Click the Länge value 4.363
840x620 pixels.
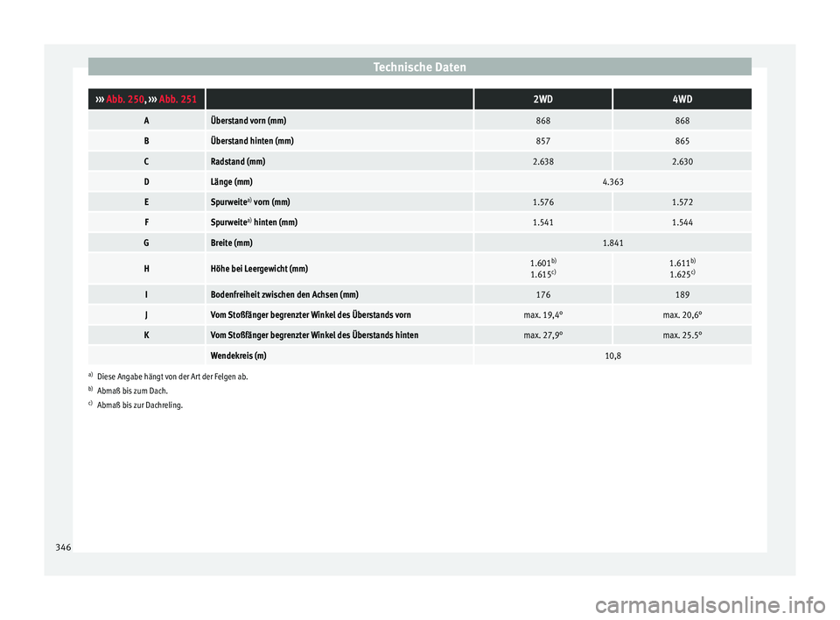pos(612,182)
